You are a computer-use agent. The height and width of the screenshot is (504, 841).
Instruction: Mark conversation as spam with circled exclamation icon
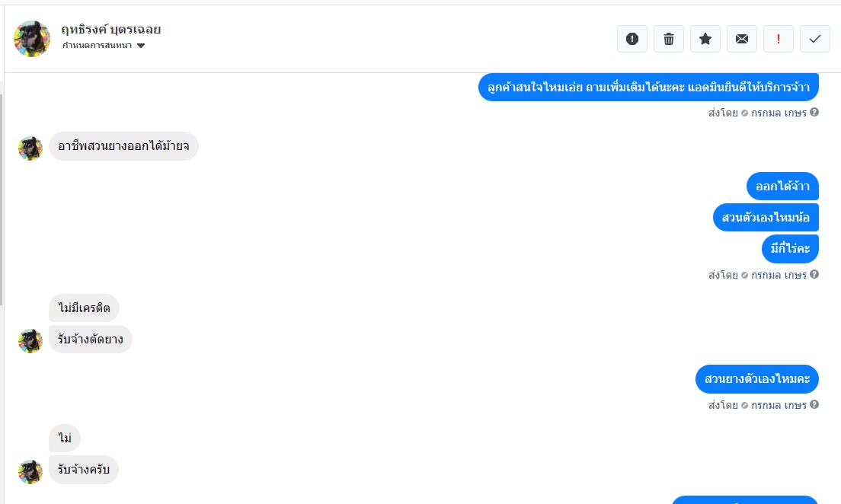tap(632, 39)
